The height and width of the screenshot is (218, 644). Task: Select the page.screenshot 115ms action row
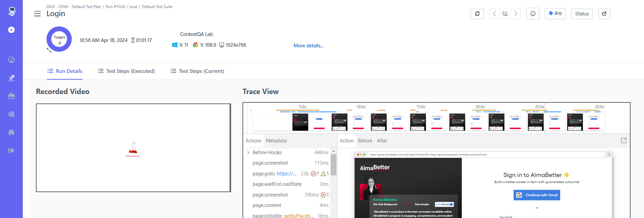coord(287,163)
